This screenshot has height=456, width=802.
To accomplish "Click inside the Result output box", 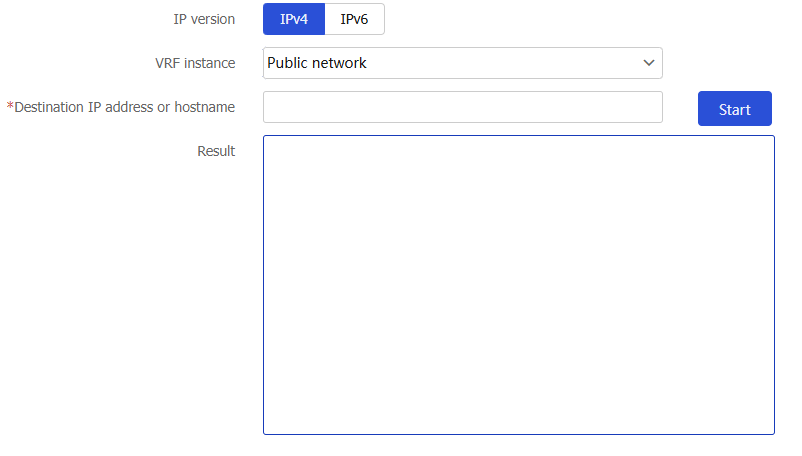I will (519, 285).
